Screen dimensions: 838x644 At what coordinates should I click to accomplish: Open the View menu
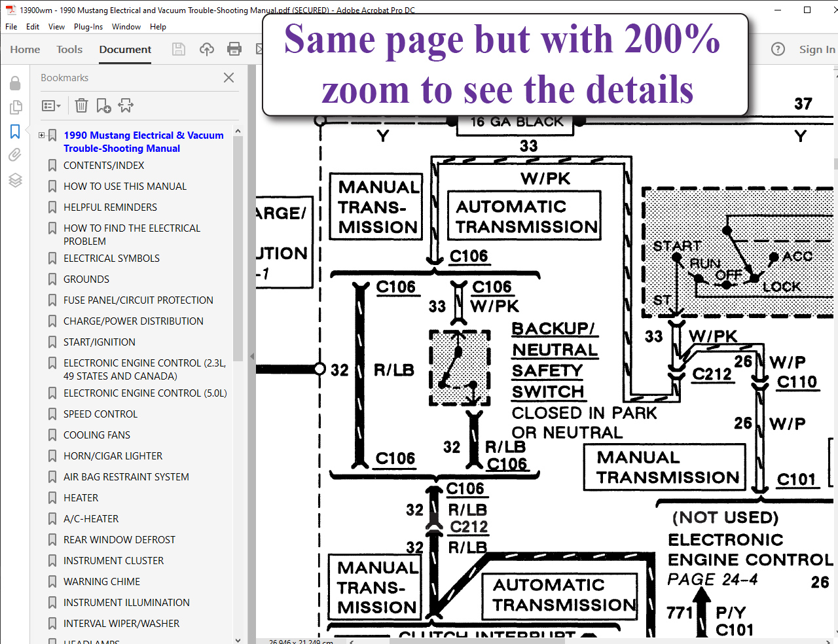[56, 27]
